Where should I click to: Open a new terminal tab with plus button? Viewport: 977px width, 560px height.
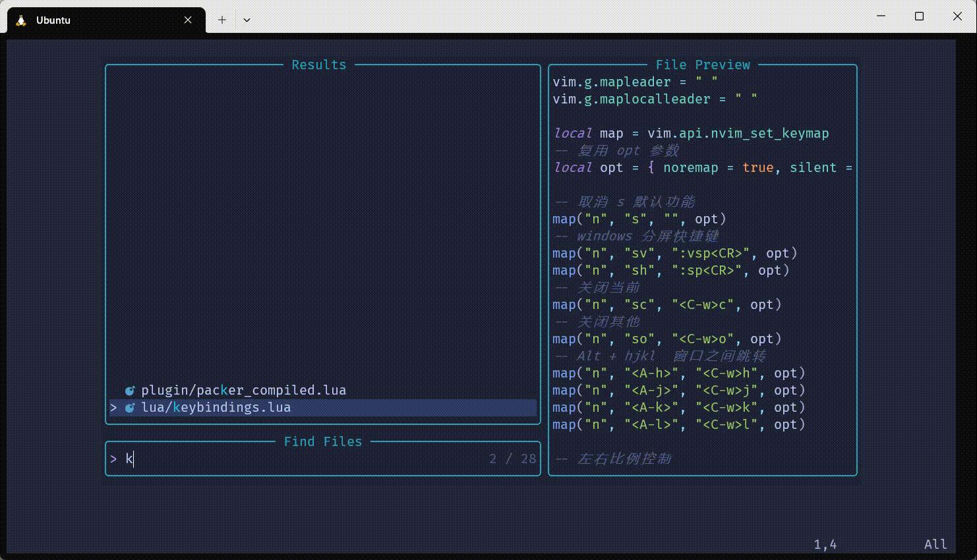(222, 20)
